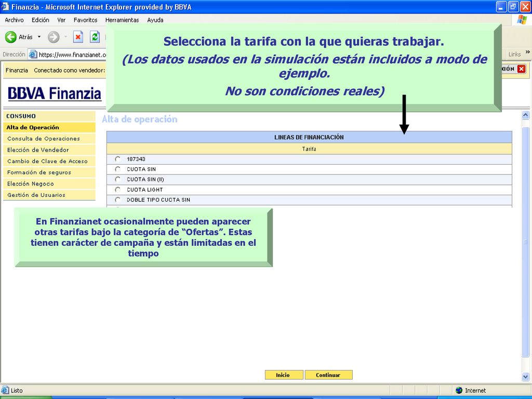Viewport: 532px width, 399px height.
Task: Stop loading with the red X icon
Action: 78,37
